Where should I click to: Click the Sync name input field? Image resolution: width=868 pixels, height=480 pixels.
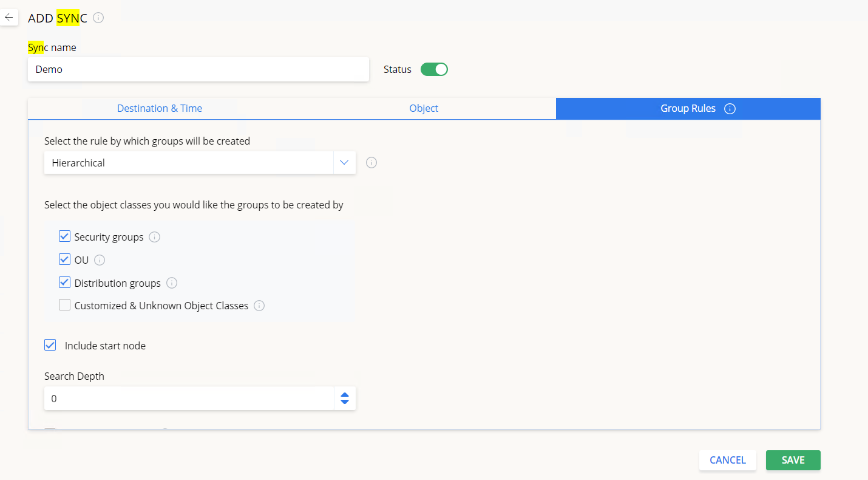[x=198, y=69]
